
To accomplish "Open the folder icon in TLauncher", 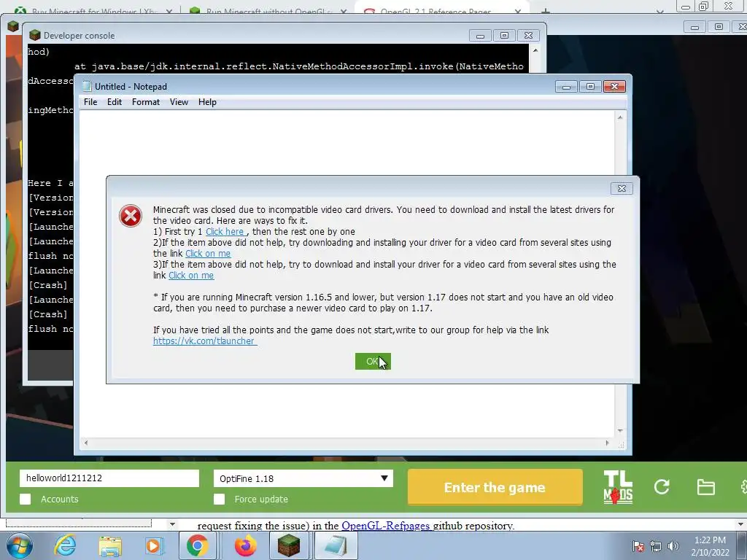I will click(705, 487).
